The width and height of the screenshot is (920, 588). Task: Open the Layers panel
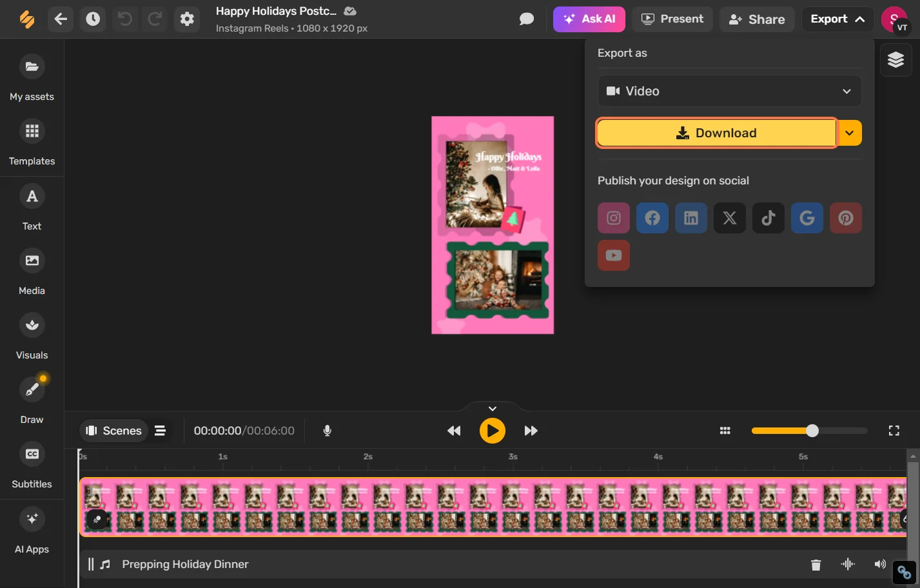896,59
